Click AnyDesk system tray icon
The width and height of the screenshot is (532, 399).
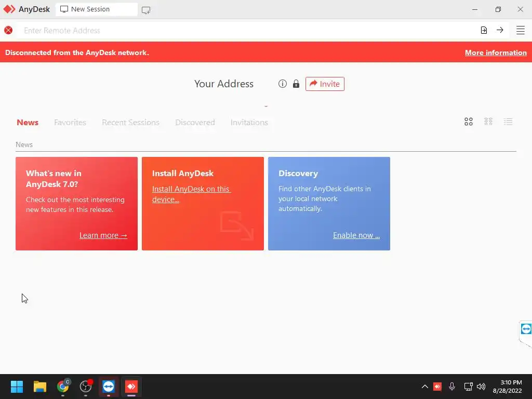point(437,387)
